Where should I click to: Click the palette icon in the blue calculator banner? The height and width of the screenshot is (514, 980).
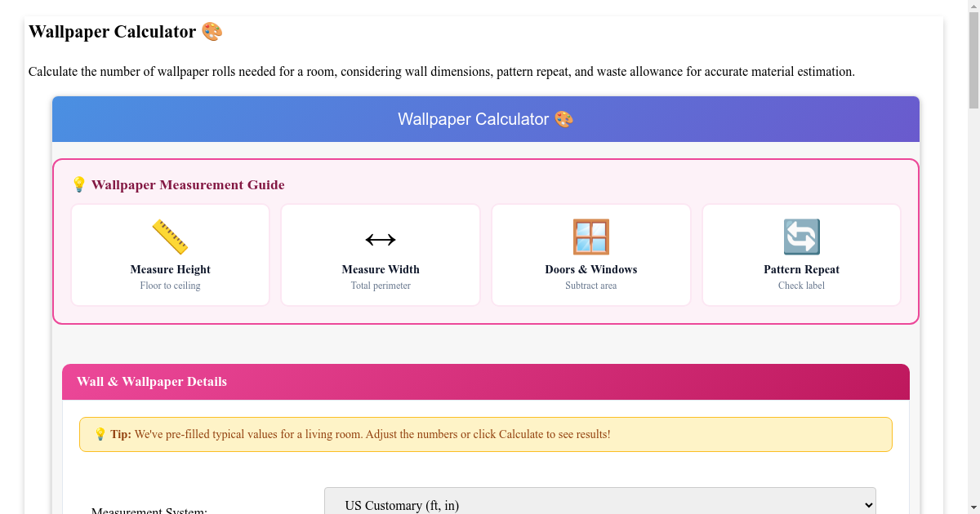[564, 118]
